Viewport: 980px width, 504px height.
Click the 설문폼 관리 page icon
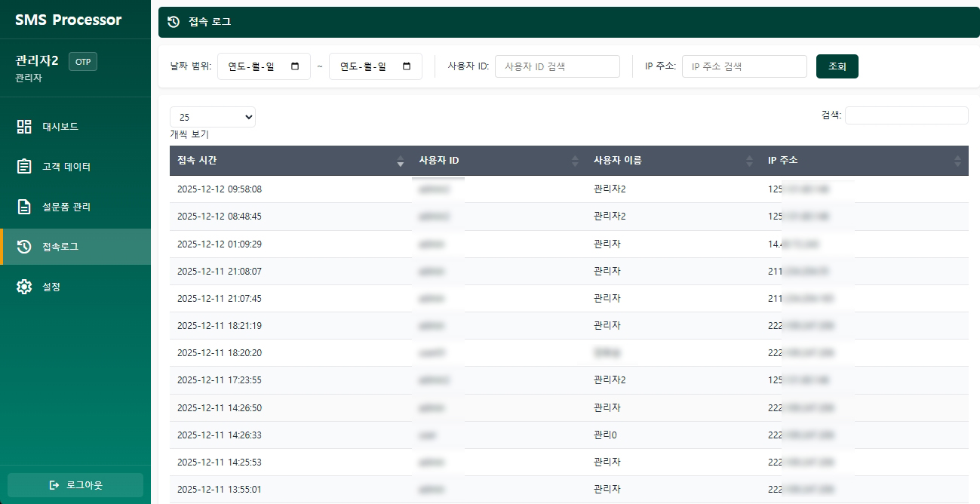click(x=25, y=206)
